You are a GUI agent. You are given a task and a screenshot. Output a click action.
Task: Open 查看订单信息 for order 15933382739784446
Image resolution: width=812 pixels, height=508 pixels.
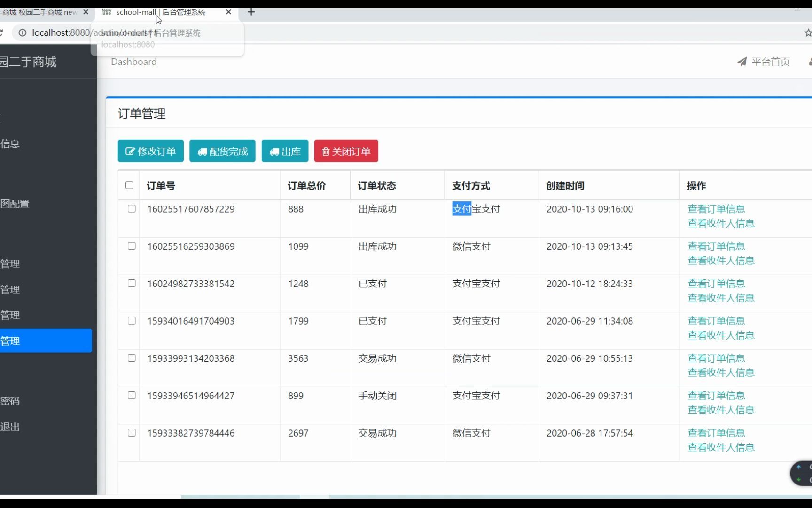[716, 433]
